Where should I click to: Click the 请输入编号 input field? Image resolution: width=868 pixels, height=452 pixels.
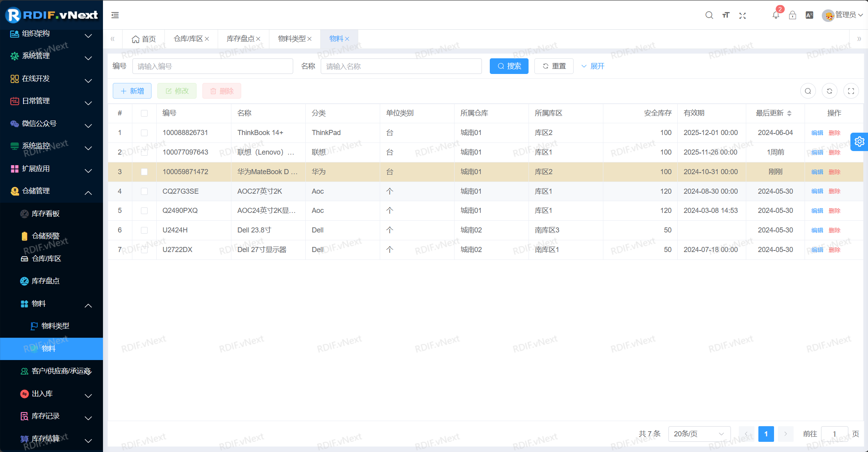(x=213, y=66)
